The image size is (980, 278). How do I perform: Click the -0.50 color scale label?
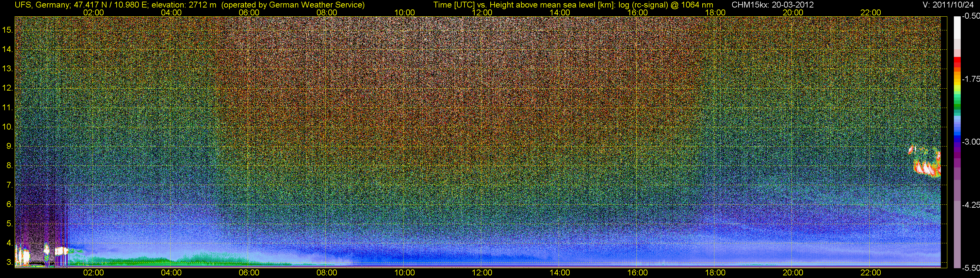[971, 16]
